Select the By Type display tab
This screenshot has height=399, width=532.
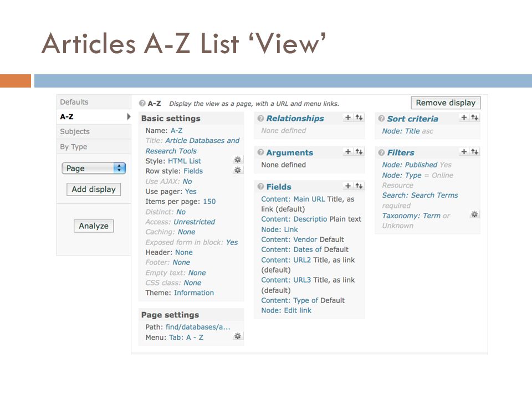click(94, 146)
